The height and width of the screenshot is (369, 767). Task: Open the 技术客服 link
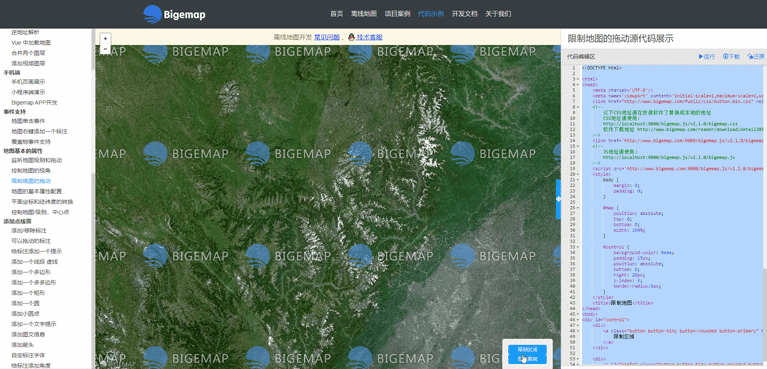[x=369, y=37]
